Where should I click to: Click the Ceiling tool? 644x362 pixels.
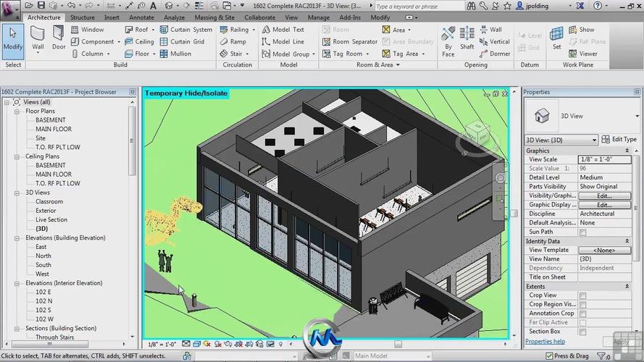[x=139, y=41]
